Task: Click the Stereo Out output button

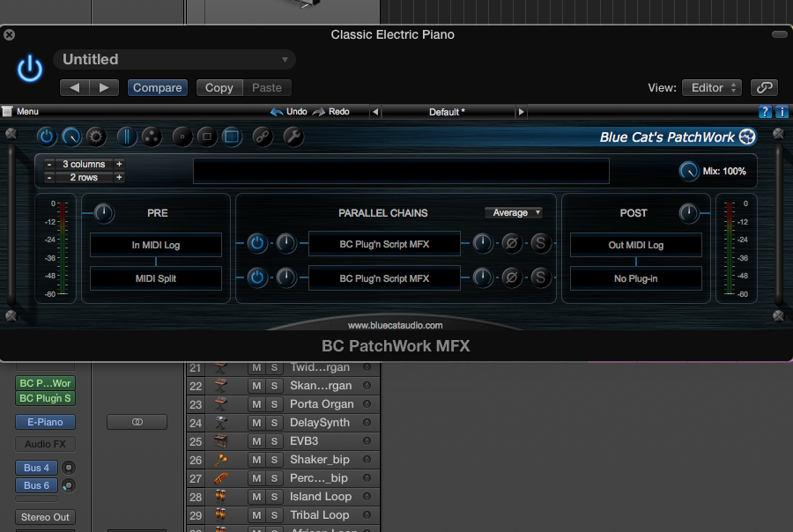Action: [x=45, y=517]
